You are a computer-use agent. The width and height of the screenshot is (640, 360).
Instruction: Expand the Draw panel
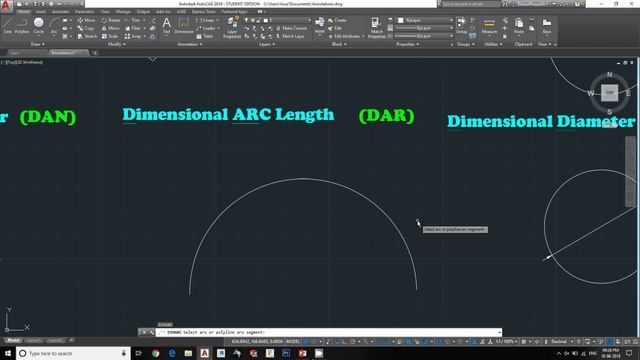click(x=38, y=44)
